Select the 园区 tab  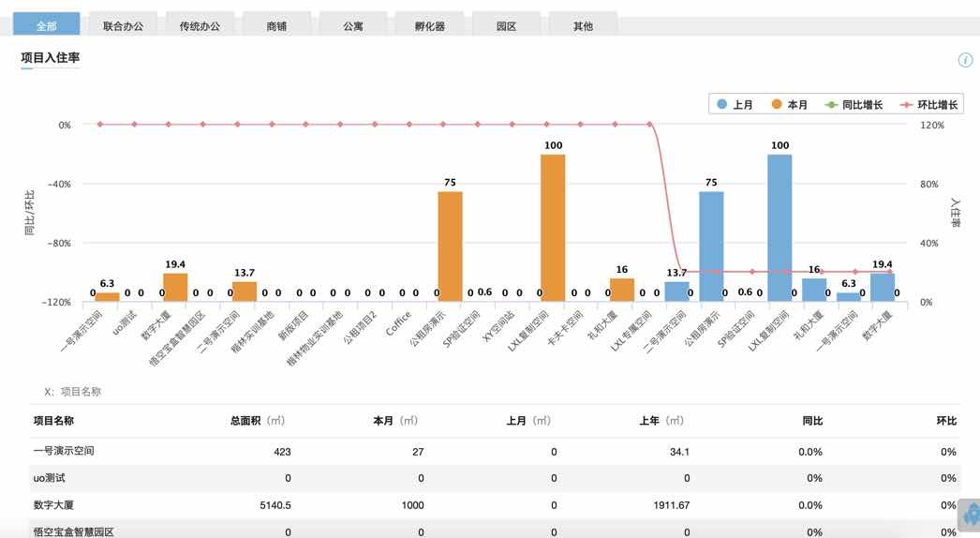pyautogui.click(x=506, y=26)
